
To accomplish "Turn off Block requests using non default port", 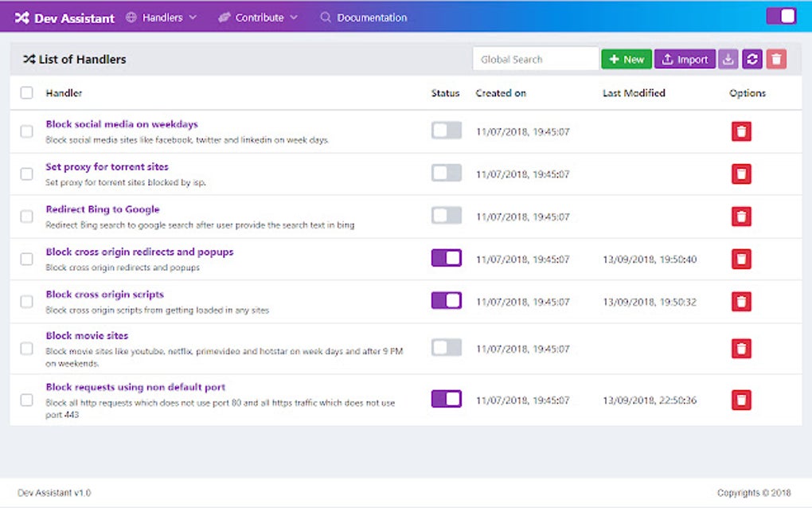I will 446,399.
